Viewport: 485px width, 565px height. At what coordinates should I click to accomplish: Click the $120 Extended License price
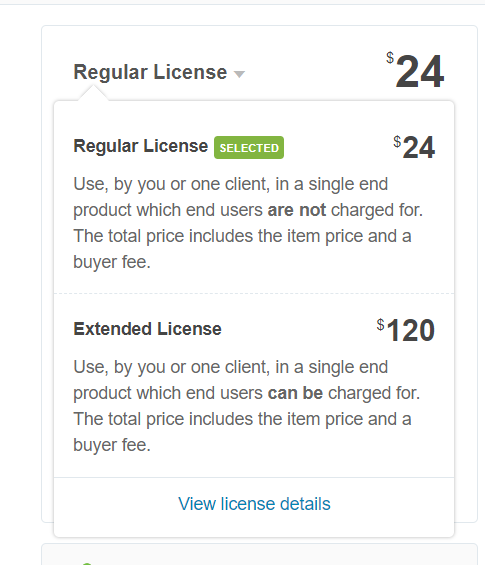point(406,330)
